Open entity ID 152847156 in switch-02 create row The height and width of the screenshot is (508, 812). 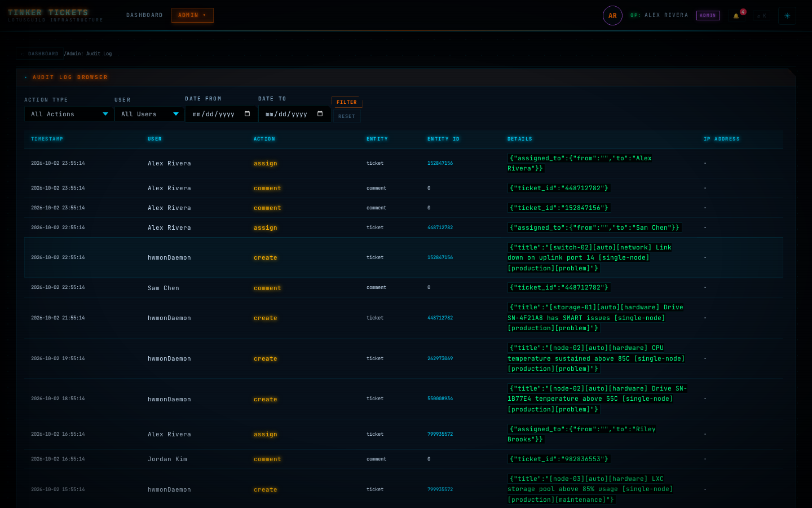[440, 257]
